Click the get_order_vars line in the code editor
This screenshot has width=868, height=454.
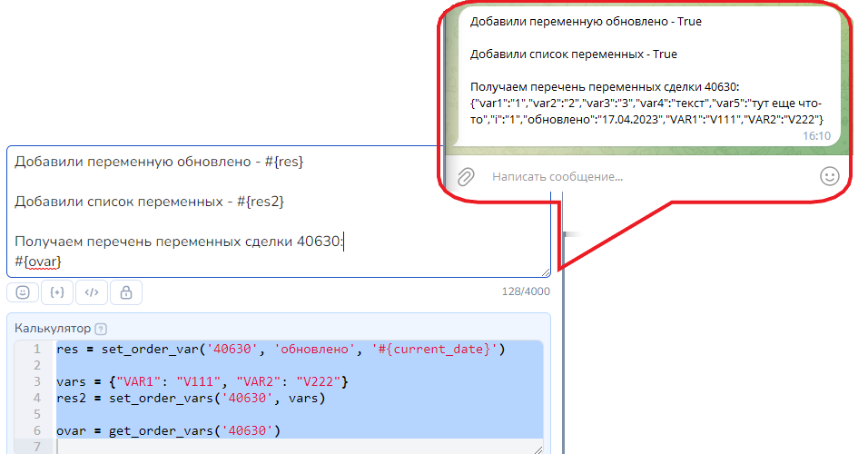tap(168, 429)
